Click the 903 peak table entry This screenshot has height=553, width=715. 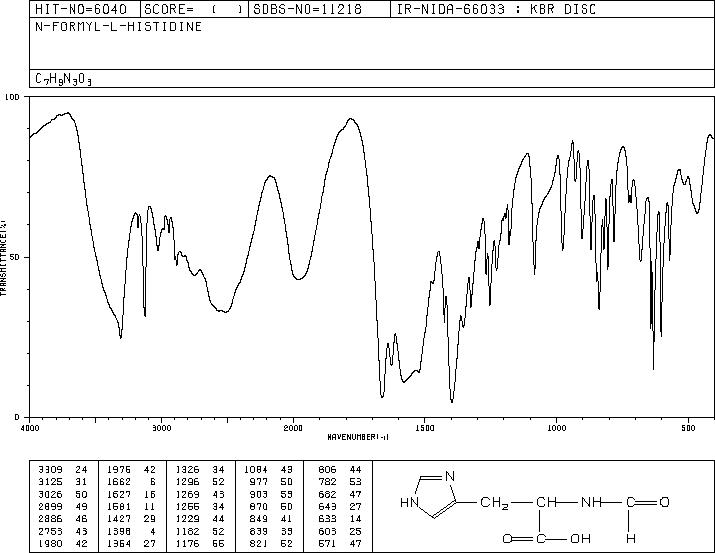click(x=272, y=494)
